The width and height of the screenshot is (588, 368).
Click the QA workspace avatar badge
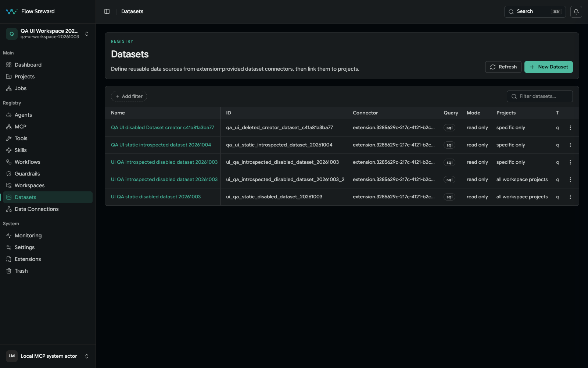pyautogui.click(x=12, y=34)
